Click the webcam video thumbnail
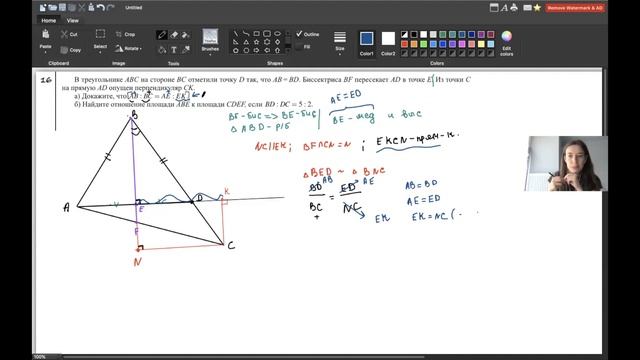This screenshot has height=360, width=640. (565, 163)
